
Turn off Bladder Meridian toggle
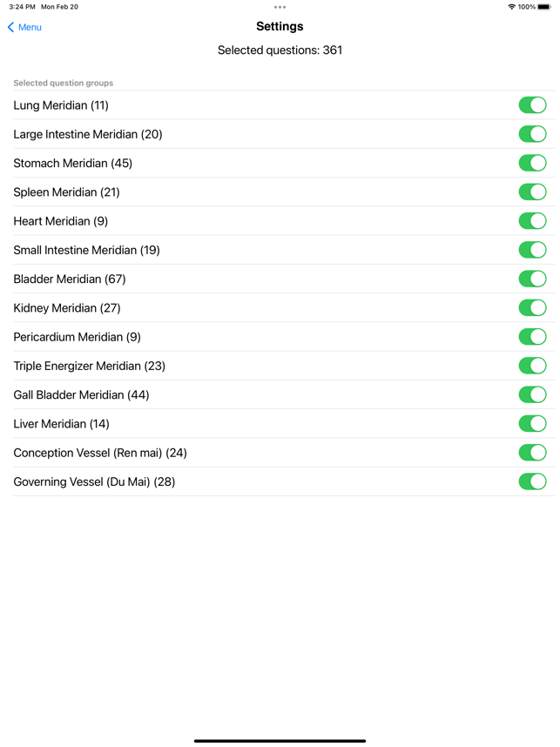(532, 279)
